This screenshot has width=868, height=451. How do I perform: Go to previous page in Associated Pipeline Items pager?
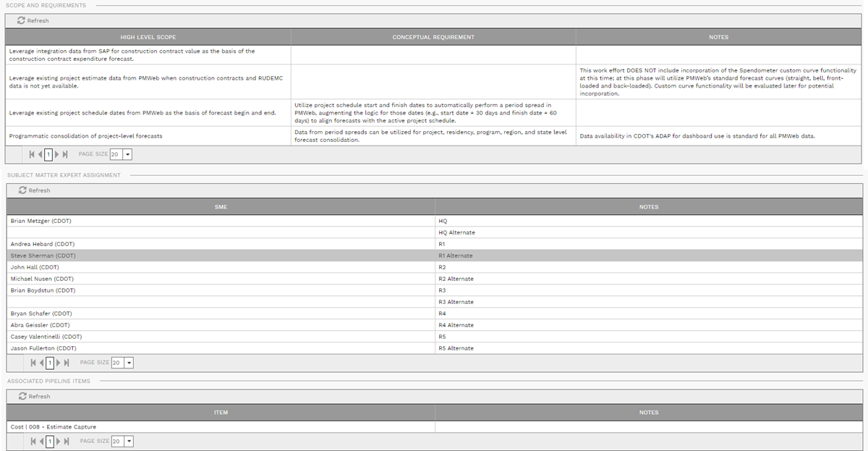click(x=42, y=441)
